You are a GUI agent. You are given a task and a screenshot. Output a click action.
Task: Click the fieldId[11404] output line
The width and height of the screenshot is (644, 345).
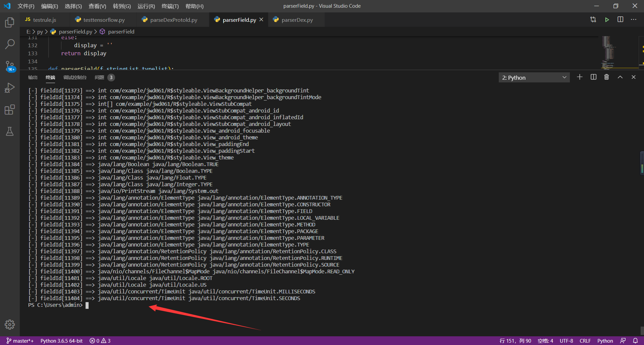(164, 298)
